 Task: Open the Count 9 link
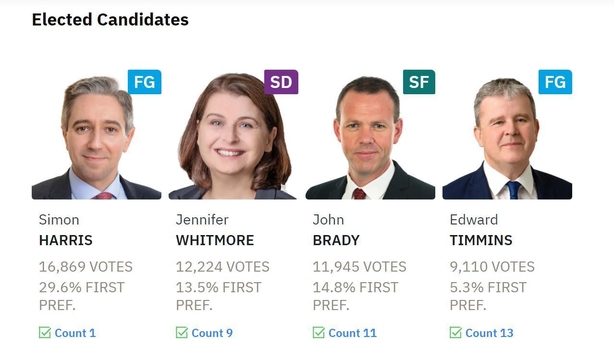[x=212, y=333]
